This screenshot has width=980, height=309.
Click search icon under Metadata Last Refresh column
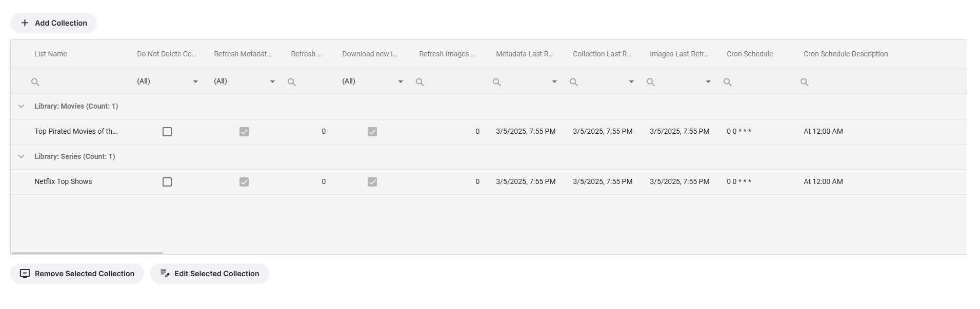point(496,82)
